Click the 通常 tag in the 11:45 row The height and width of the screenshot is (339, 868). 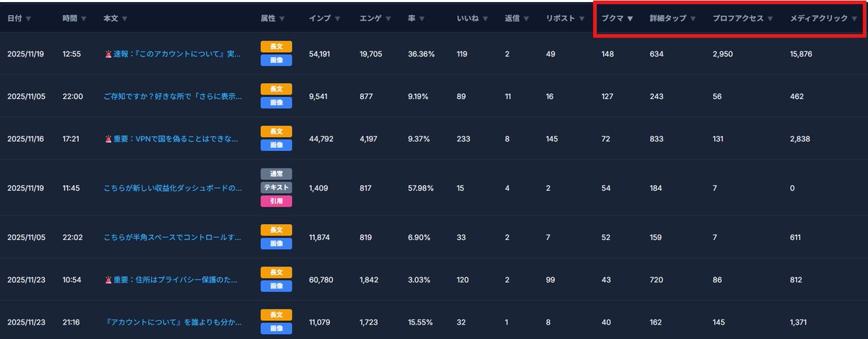pos(276,173)
